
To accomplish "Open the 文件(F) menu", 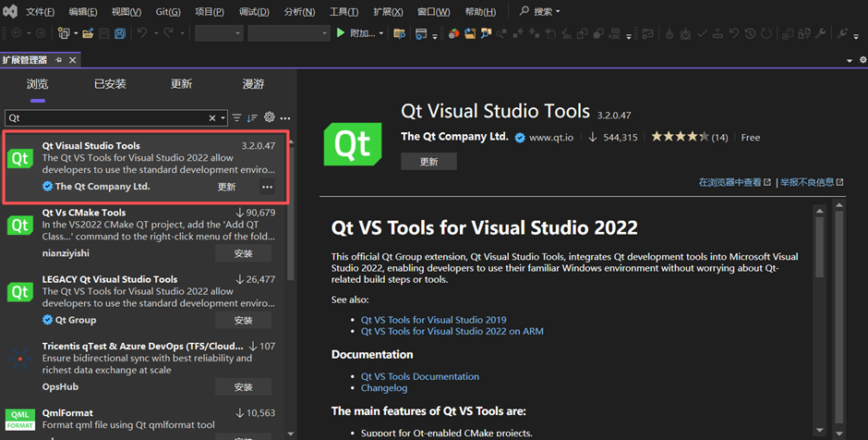I will [x=40, y=12].
